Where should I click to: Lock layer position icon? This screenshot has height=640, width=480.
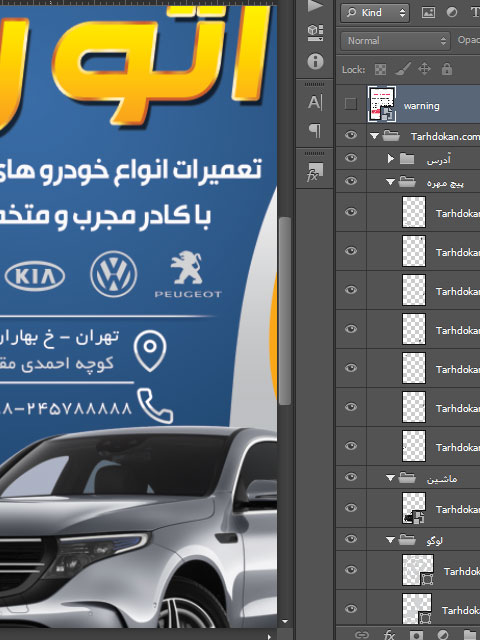click(424, 69)
